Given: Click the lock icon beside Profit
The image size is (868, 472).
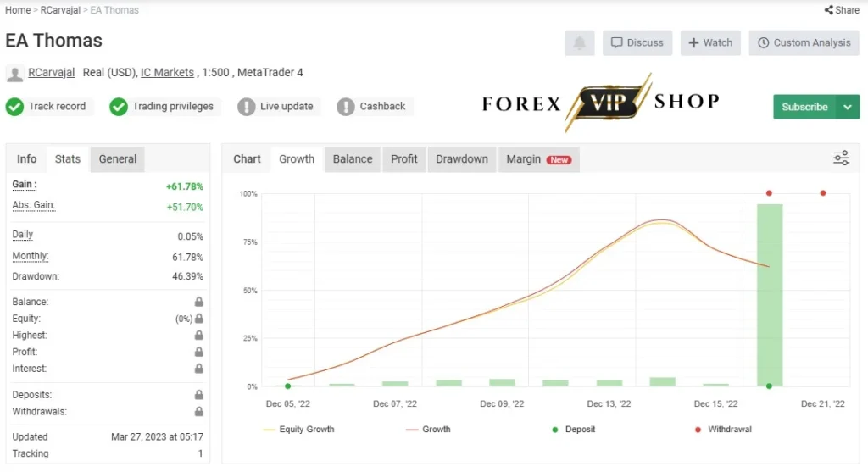Looking at the screenshot, I should tap(198, 352).
